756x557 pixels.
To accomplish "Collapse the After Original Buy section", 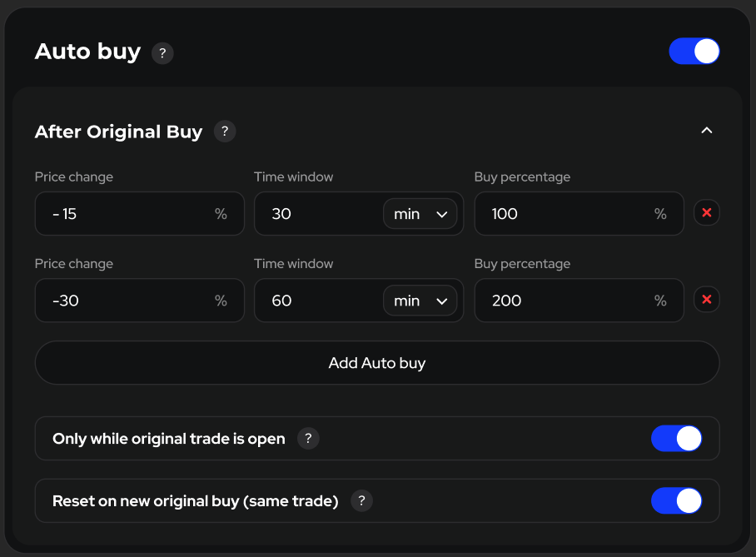I will click(x=707, y=131).
